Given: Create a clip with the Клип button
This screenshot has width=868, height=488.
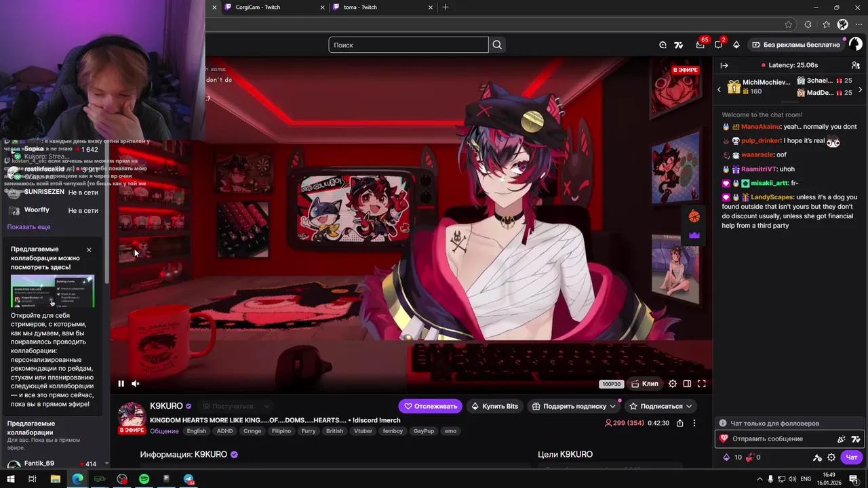Looking at the screenshot, I should (x=644, y=384).
